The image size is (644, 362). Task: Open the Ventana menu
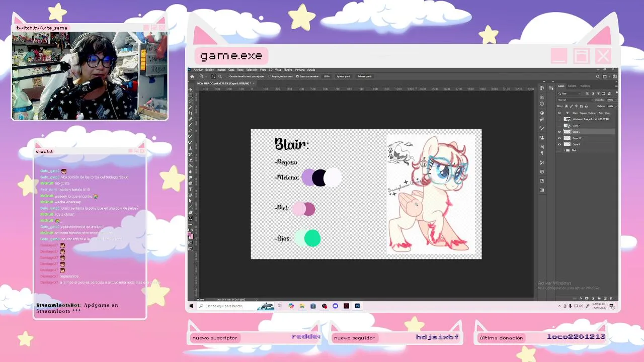[299, 70]
